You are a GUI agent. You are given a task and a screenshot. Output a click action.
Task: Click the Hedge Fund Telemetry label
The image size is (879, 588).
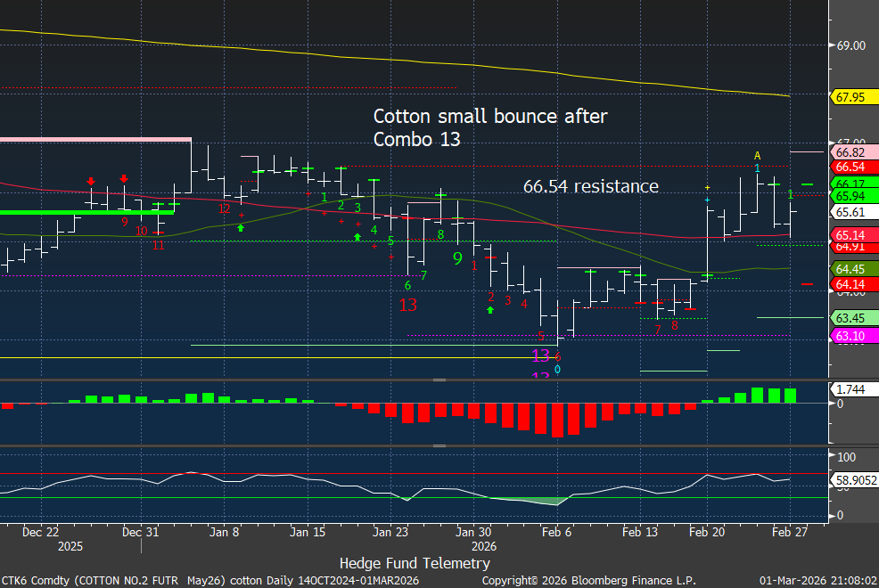pos(415,563)
